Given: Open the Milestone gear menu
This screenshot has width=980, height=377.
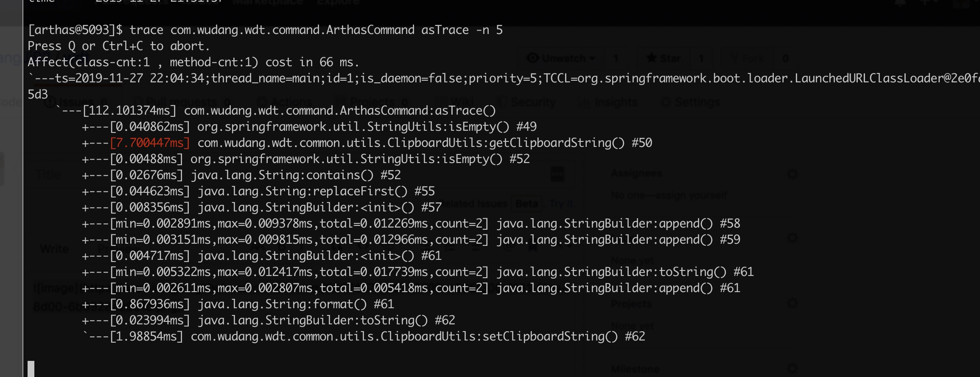Looking at the screenshot, I should click(x=792, y=369).
